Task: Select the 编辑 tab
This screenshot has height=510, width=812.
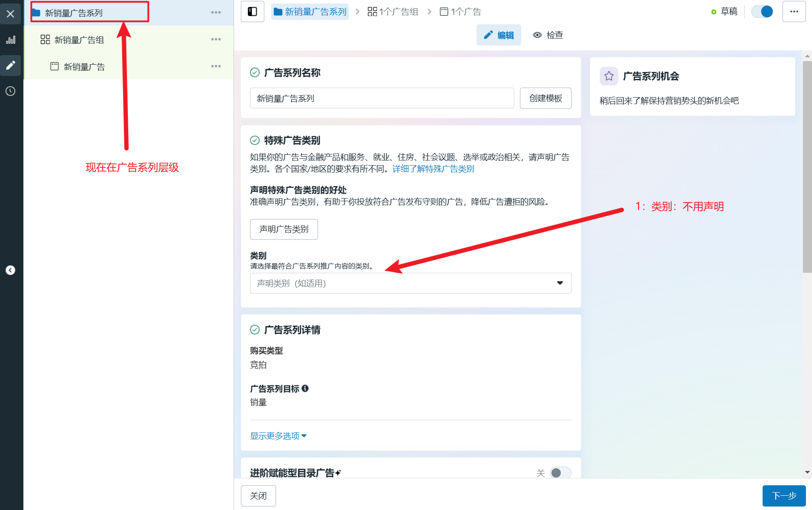Action: (x=499, y=35)
